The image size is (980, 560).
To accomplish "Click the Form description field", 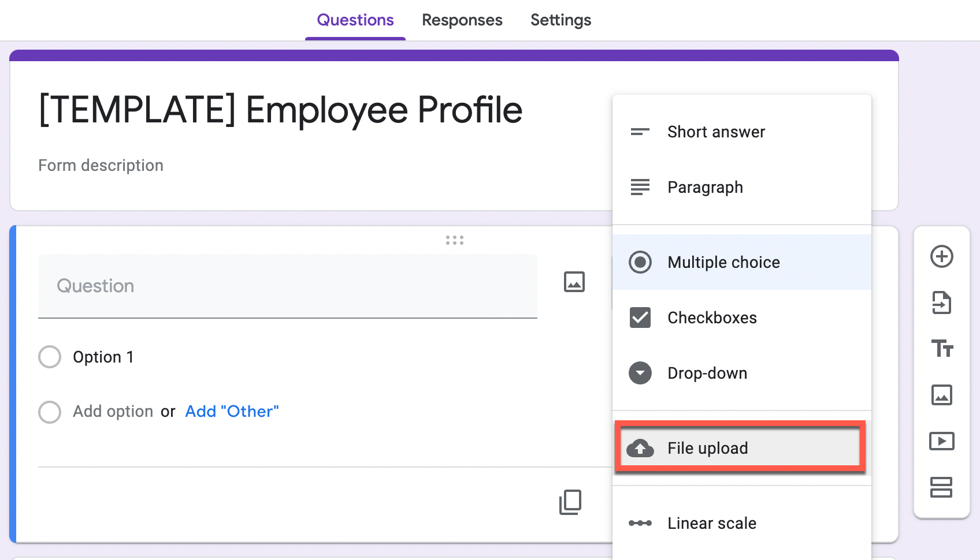I will coord(101,166).
